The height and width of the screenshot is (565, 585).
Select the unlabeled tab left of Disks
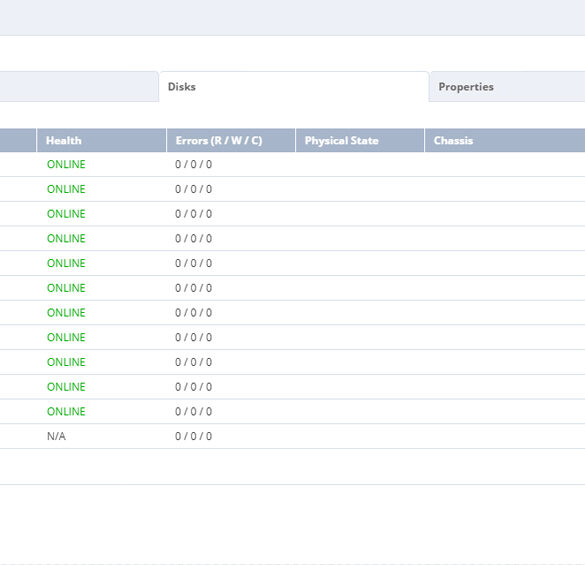(x=79, y=87)
